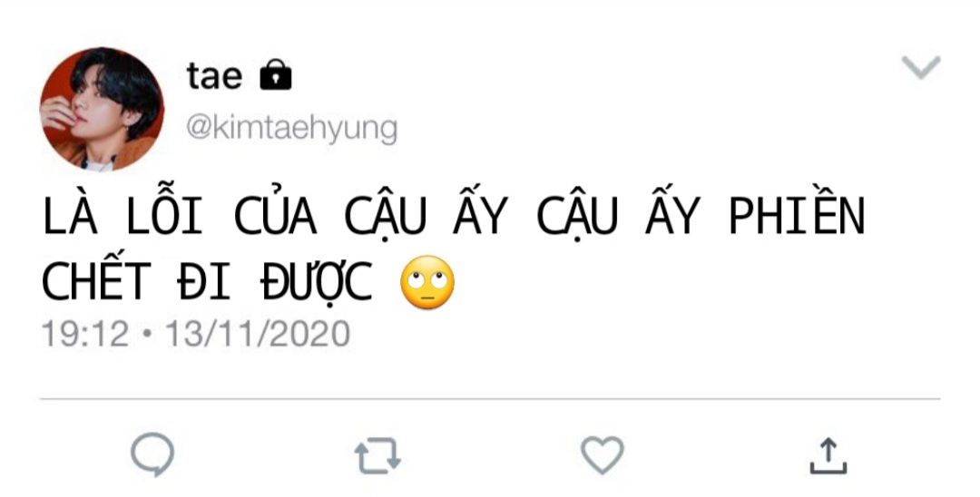
Task: Open the @kimtaehyung handle link
Action: click(291, 128)
